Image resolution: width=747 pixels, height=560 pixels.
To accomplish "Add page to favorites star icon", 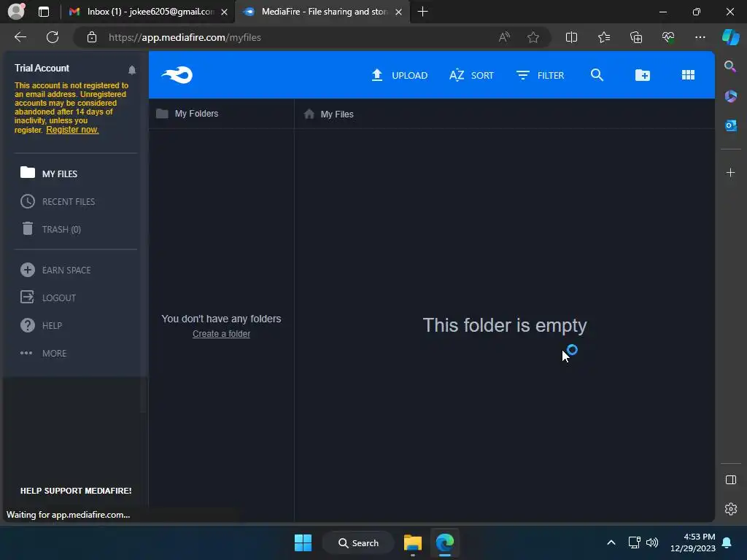I will (x=533, y=37).
